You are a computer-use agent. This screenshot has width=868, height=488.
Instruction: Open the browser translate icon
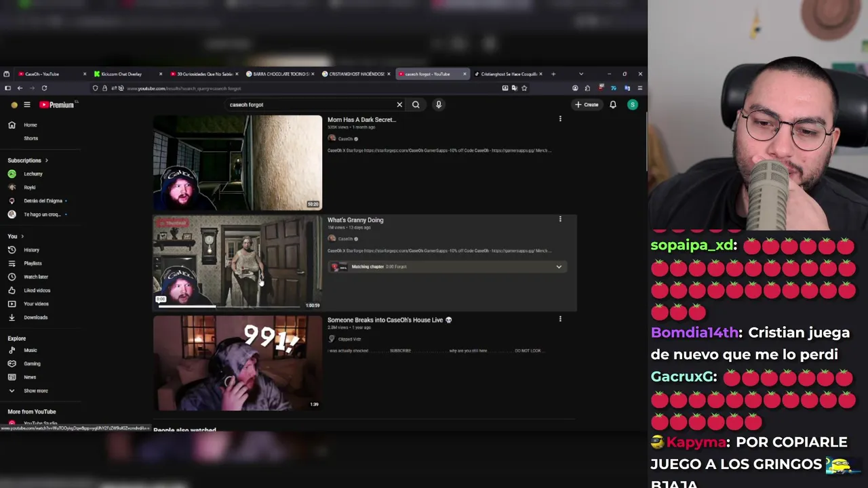coord(515,88)
